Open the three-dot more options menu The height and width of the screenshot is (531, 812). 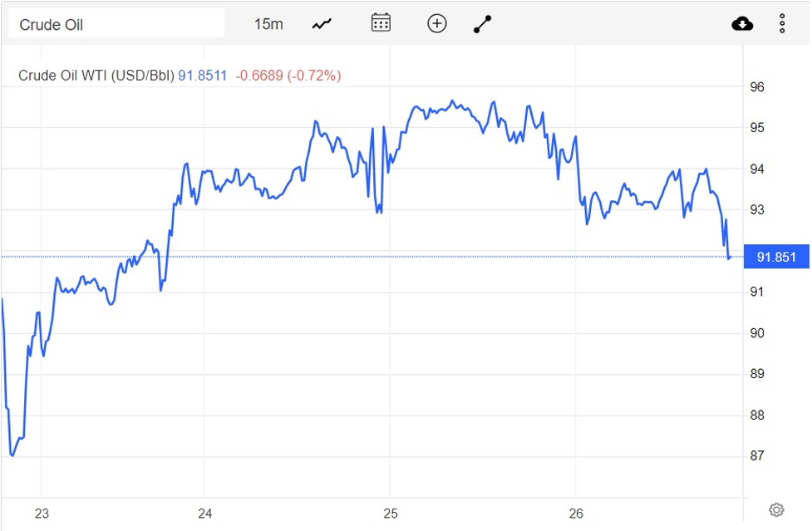point(782,24)
